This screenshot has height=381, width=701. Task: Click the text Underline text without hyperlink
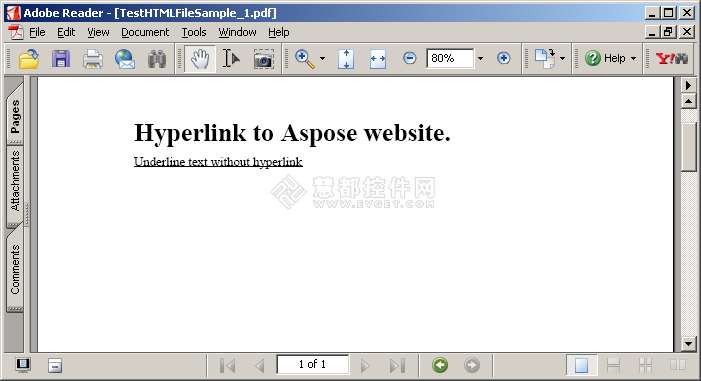click(218, 161)
